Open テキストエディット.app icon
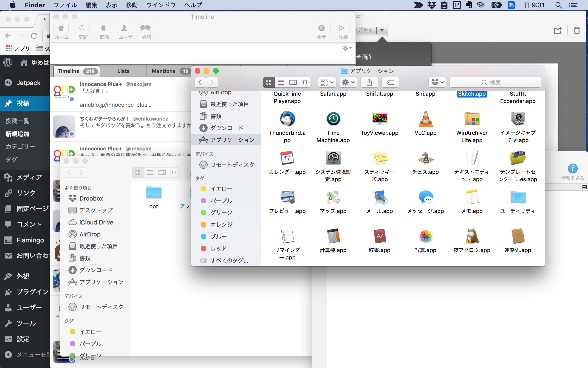This screenshot has height=368, width=588. (x=472, y=158)
